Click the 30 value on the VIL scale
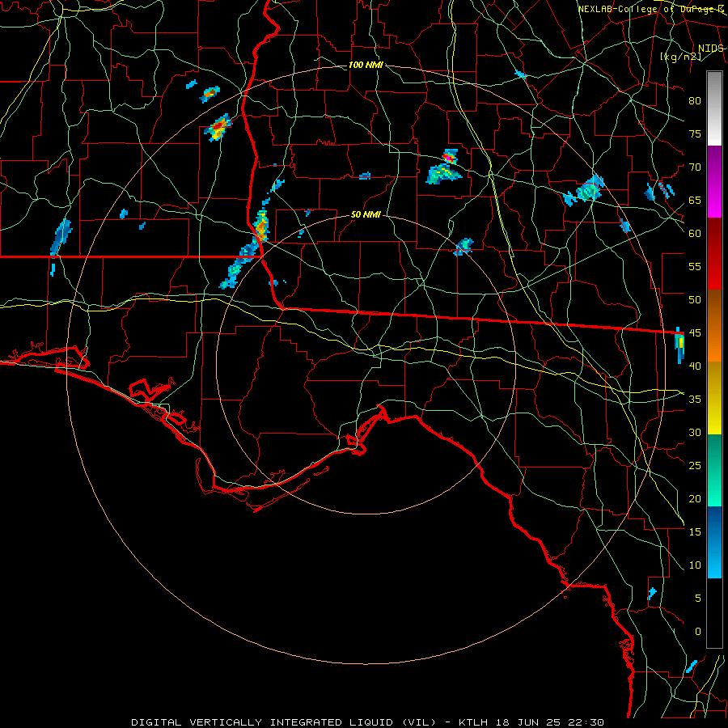728x728 pixels. [695, 432]
